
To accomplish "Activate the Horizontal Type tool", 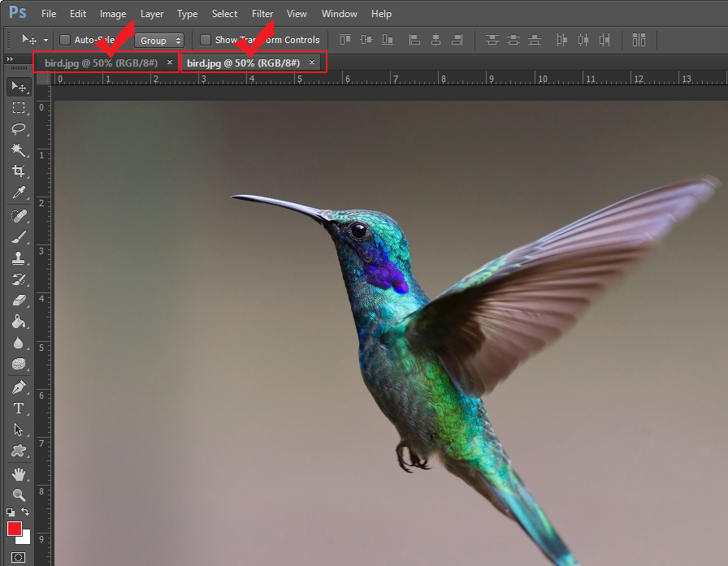I will point(19,408).
